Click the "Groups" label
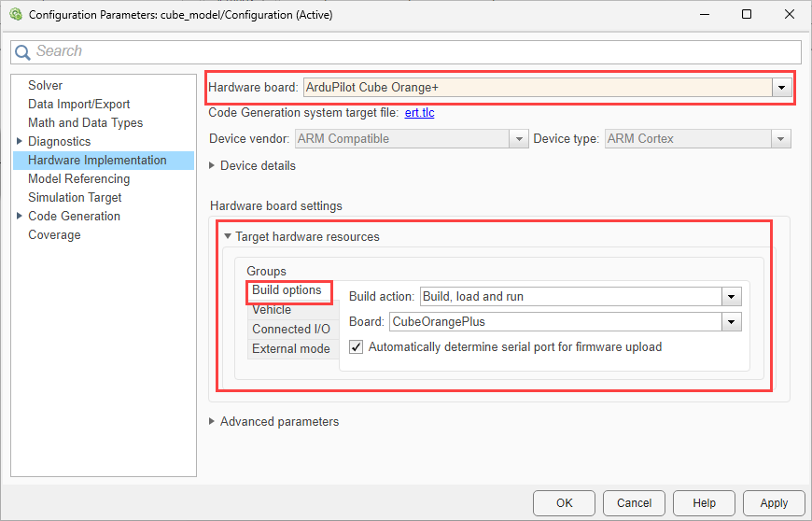 click(266, 272)
